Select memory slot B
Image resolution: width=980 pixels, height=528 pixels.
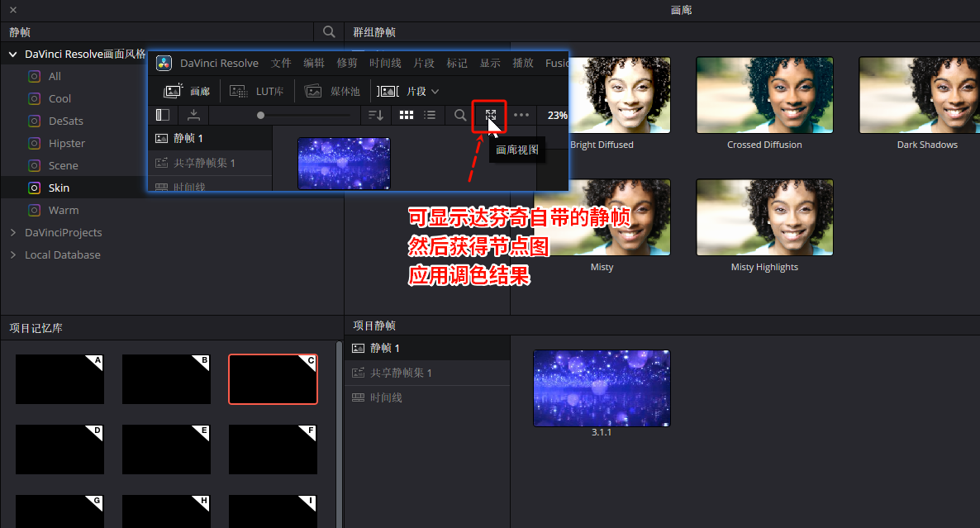166,379
